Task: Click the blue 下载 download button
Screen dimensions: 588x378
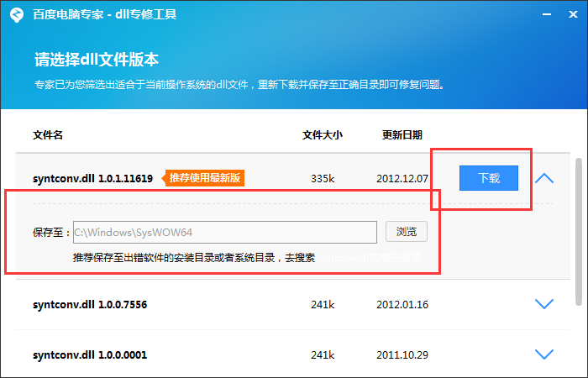Action: pos(489,178)
